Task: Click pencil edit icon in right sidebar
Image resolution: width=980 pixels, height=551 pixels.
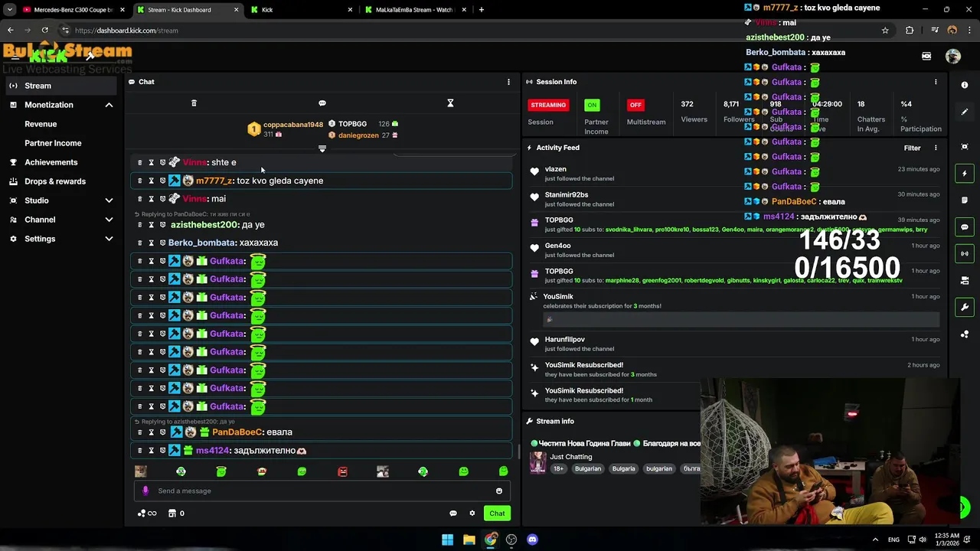Action: [965, 112]
